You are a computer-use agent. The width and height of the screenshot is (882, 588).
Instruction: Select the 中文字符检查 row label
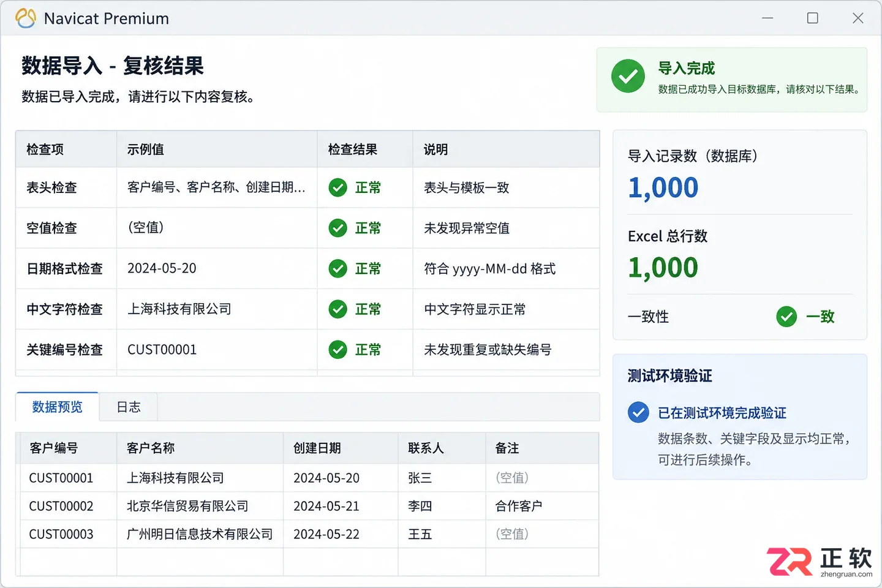[64, 309]
